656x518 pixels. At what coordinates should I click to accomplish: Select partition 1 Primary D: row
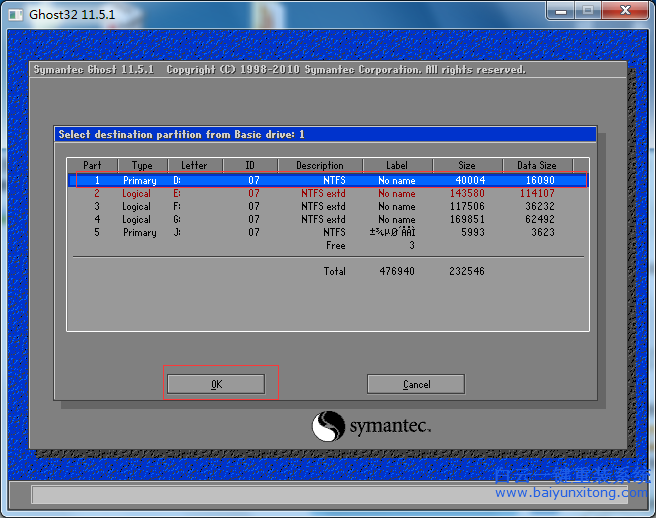click(328, 181)
